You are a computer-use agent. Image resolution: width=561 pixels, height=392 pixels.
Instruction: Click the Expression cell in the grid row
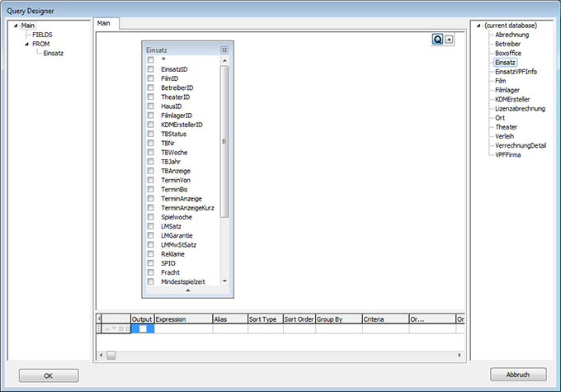click(x=182, y=328)
